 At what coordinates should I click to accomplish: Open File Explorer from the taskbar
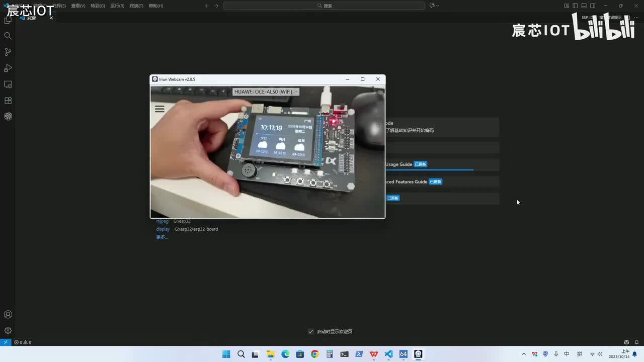[270, 354]
